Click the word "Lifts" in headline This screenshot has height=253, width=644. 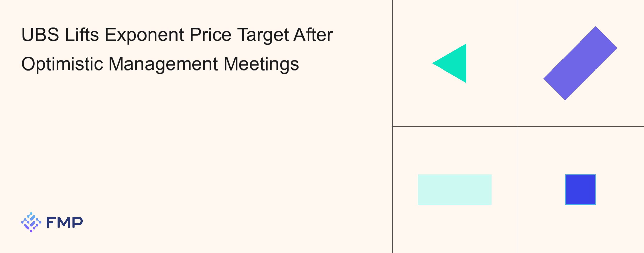coord(82,35)
